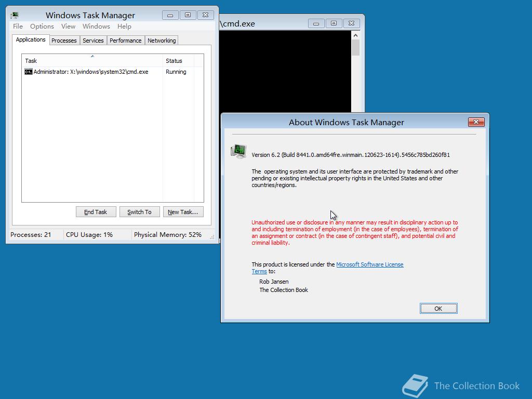
Task: Close the cmd.exe window
Action: tap(352, 23)
